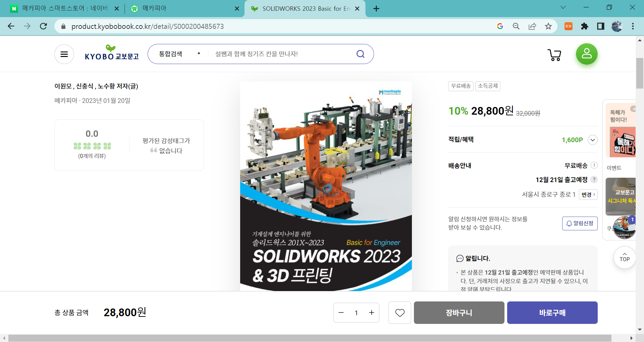Switch to the 메카피아 tab
The height and width of the screenshot is (342, 644).
(x=184, y=8)
